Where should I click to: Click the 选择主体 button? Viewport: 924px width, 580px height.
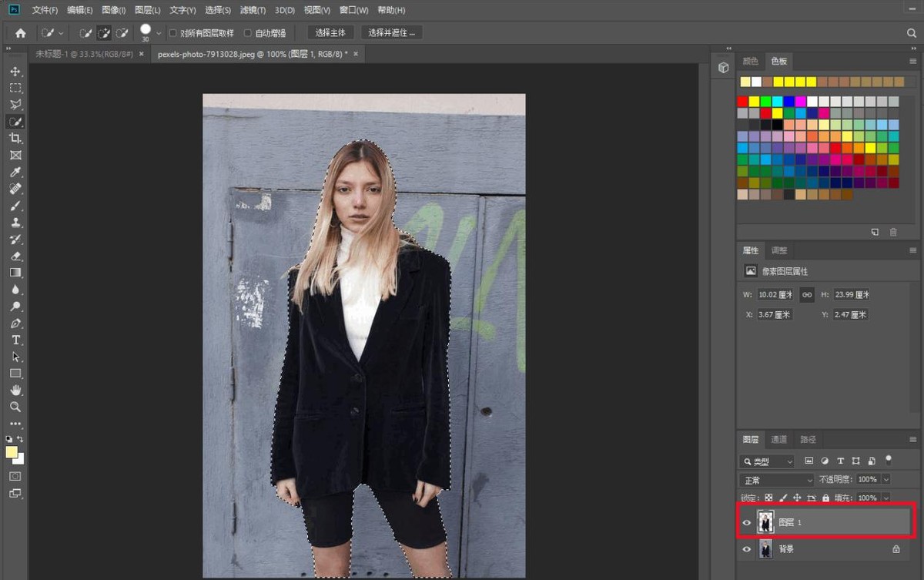coord(331,33)
